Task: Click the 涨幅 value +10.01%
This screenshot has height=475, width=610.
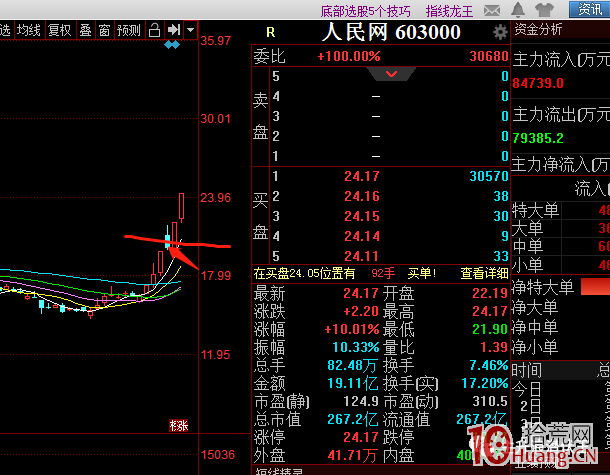Action: tap(352, 329)
